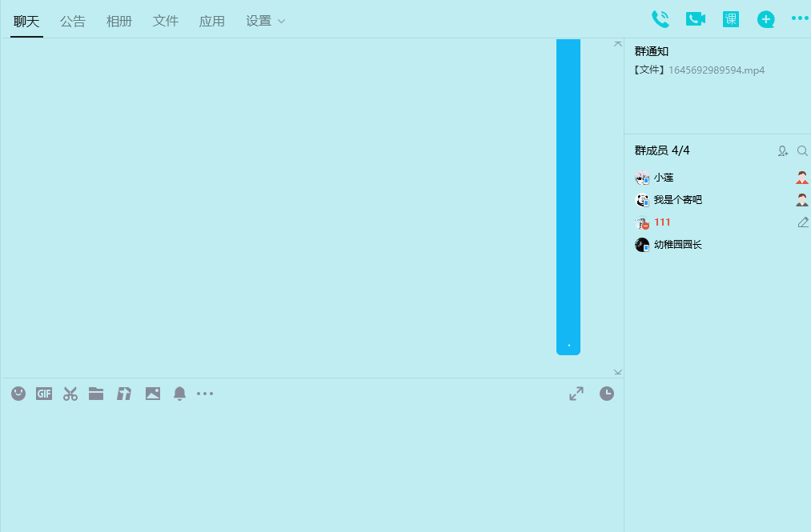The image size is (811, 532).
Task: Click the plus chat bubble icon
Action: pyautogui.click(x=766, y=20)
